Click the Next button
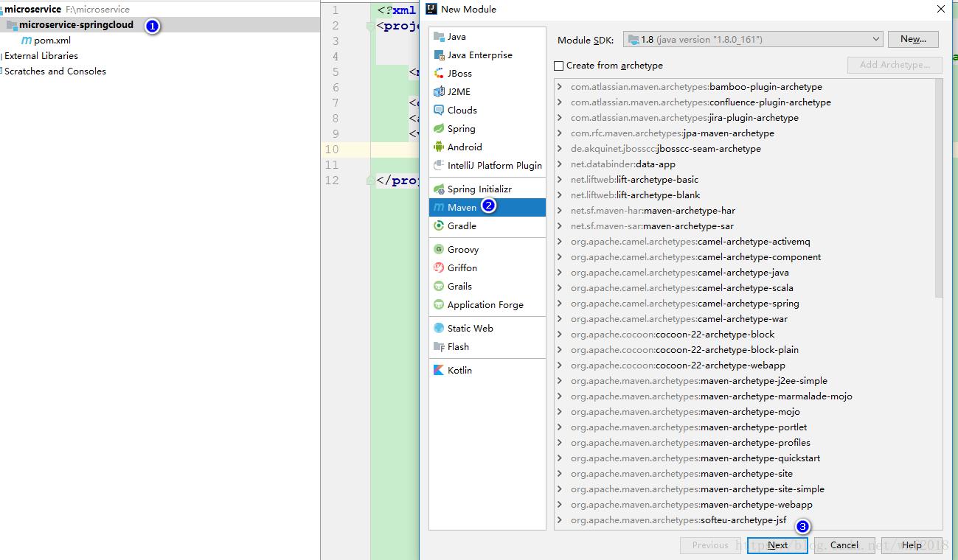This screenshot has height=560, width=958. tap(777, 545)
